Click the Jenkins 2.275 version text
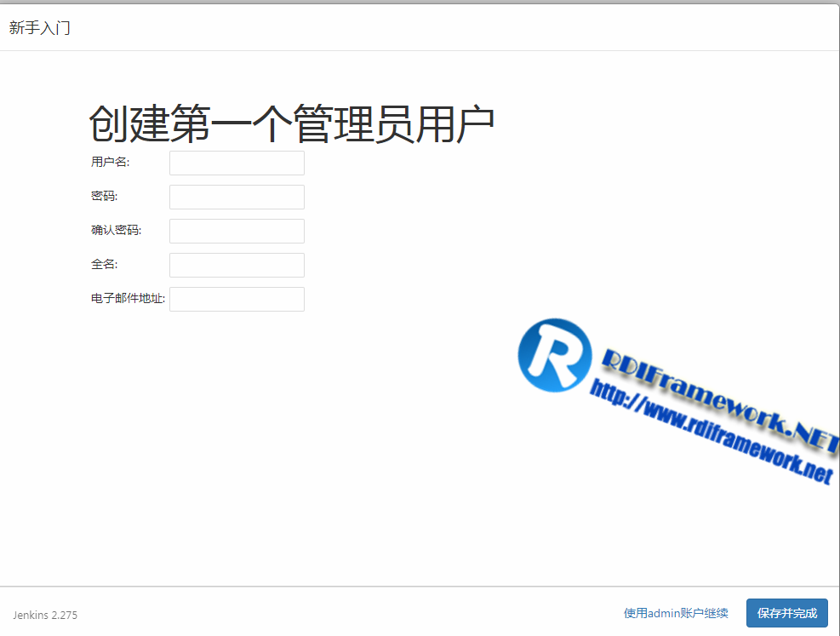Screen dimensions: 840x636 click(46, 615)
